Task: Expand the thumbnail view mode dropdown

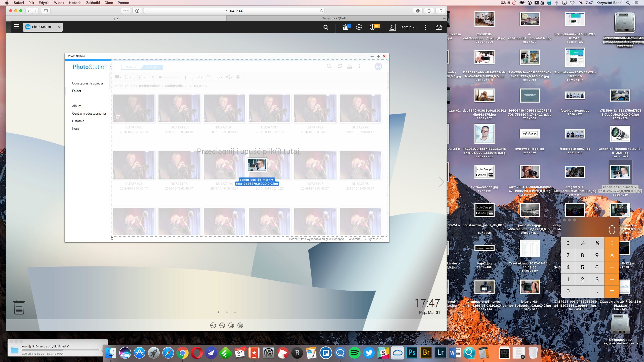Action: pos(118,77)
